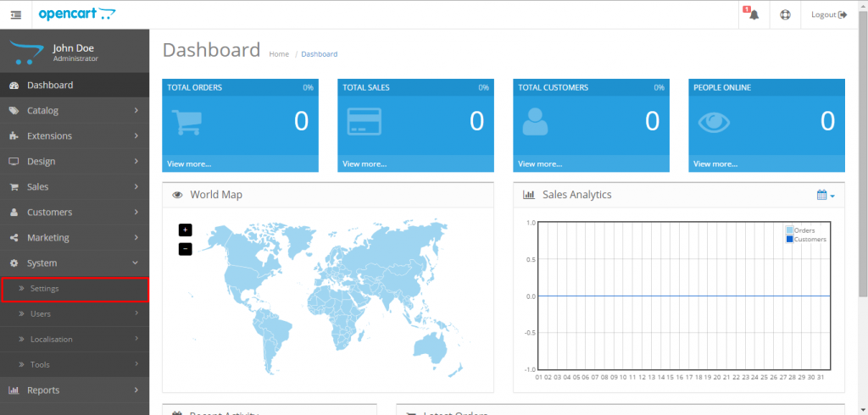Image resolution: width=868 pixels, height=415 pixels.
Task: Click the eye icon in People Online
Action: [x=714, y=122]
